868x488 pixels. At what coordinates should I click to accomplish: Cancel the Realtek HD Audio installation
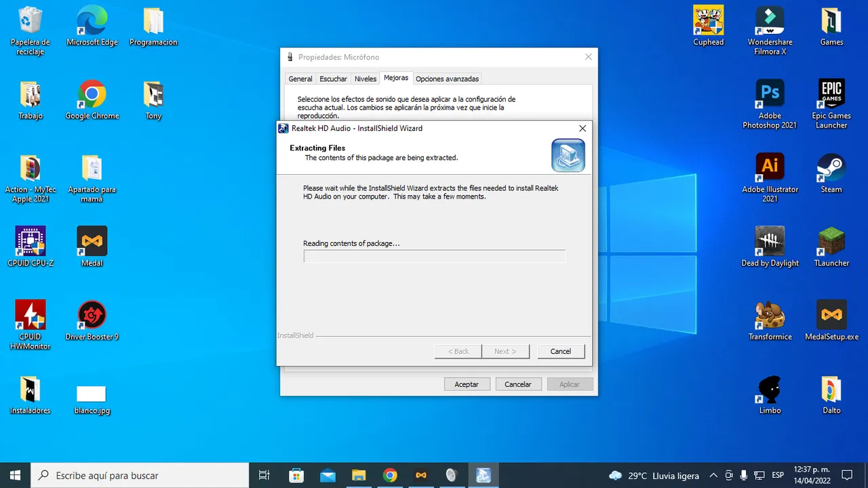point(561,351)
